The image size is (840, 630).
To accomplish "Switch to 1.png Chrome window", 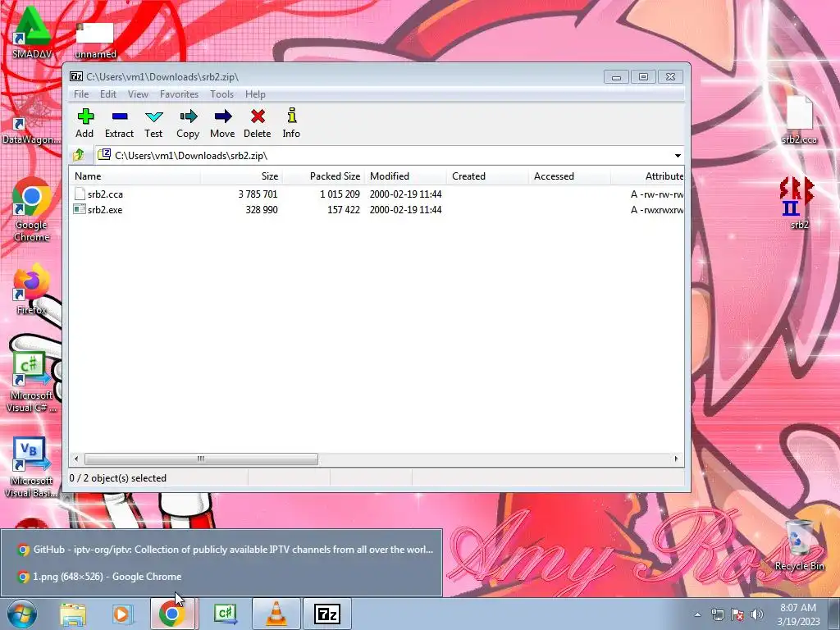I will (x=221, y=577).
